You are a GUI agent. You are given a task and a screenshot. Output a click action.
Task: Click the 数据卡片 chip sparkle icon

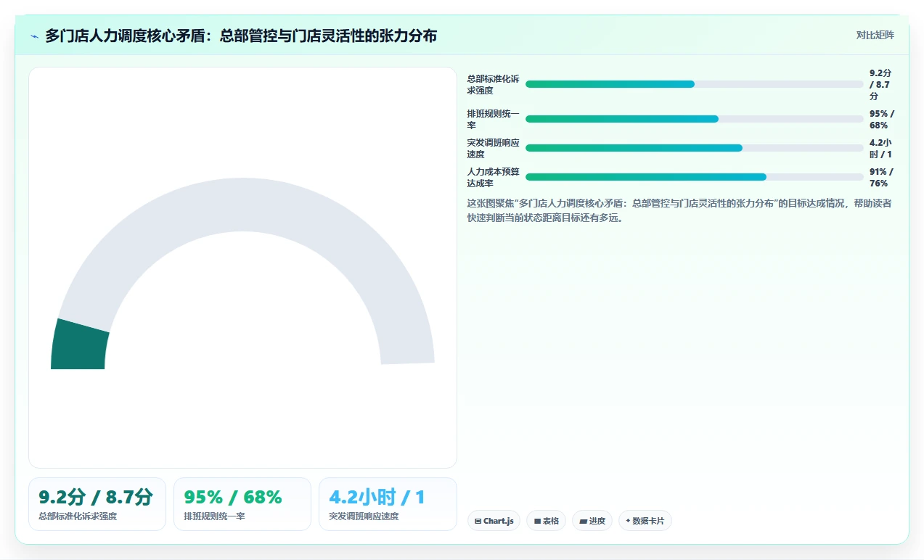coord(628,521)
